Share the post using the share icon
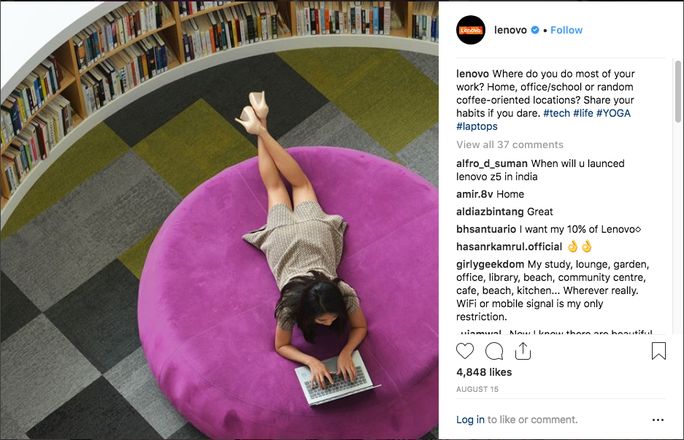The width and height of the screenshot is (684, 440). point(523,351)
